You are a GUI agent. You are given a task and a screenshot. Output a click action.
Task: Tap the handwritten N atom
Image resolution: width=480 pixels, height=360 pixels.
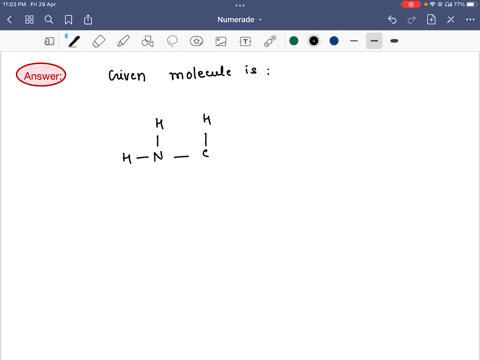(x=158, y=156)
